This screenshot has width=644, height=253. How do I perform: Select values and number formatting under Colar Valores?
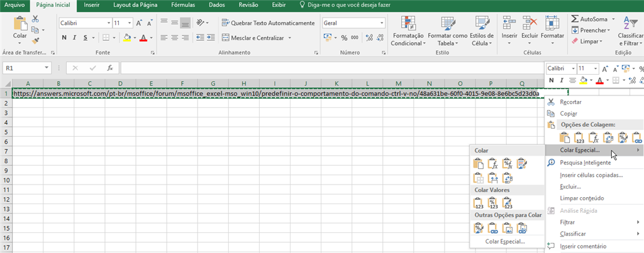tap(493, 203)
